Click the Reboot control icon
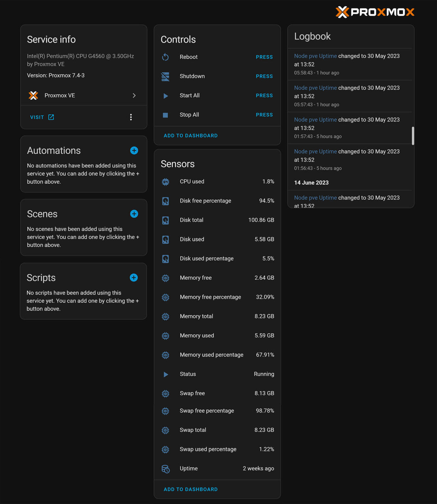The image size is (437, 504). point(166,57)
